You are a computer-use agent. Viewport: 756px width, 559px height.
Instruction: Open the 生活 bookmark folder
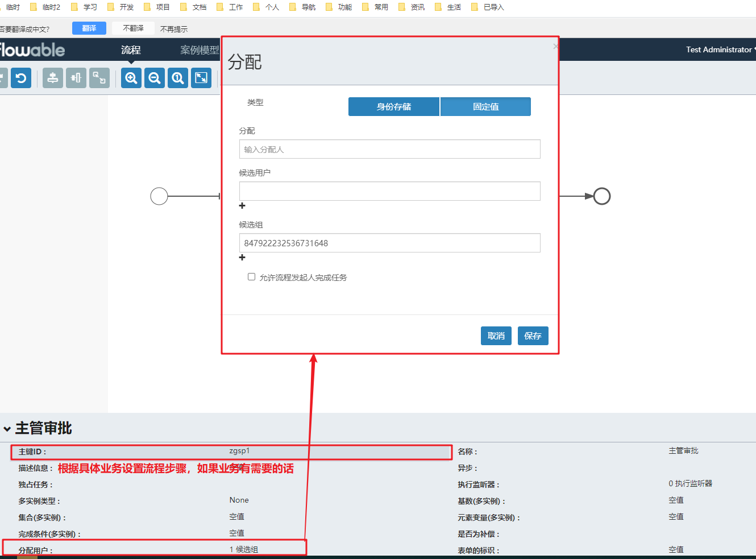click(448, 7)
